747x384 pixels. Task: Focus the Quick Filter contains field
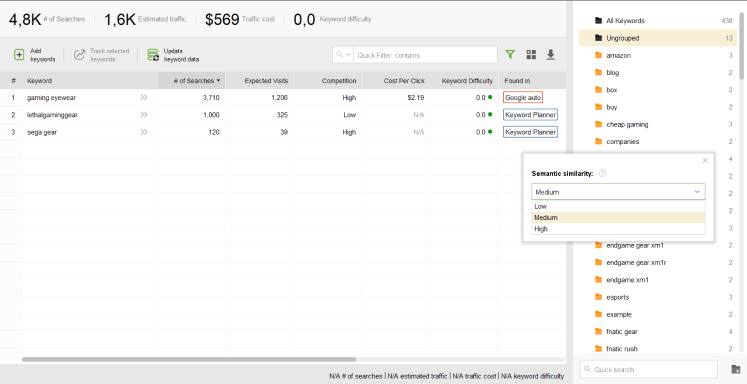point(425,55)
